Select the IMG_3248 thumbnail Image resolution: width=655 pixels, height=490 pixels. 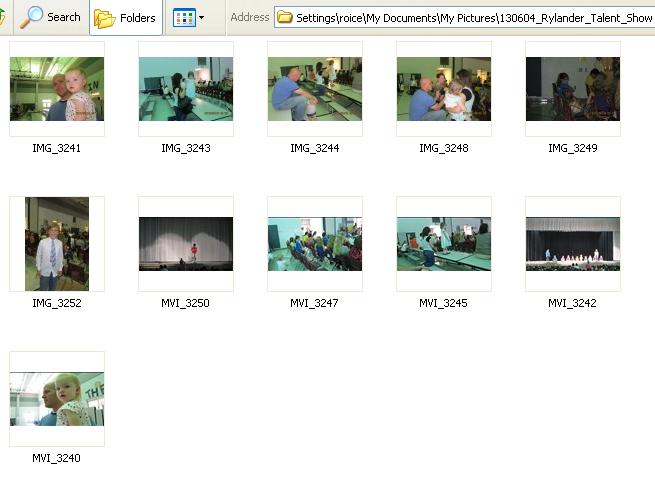pyautogui.click(x=444, y=89)
